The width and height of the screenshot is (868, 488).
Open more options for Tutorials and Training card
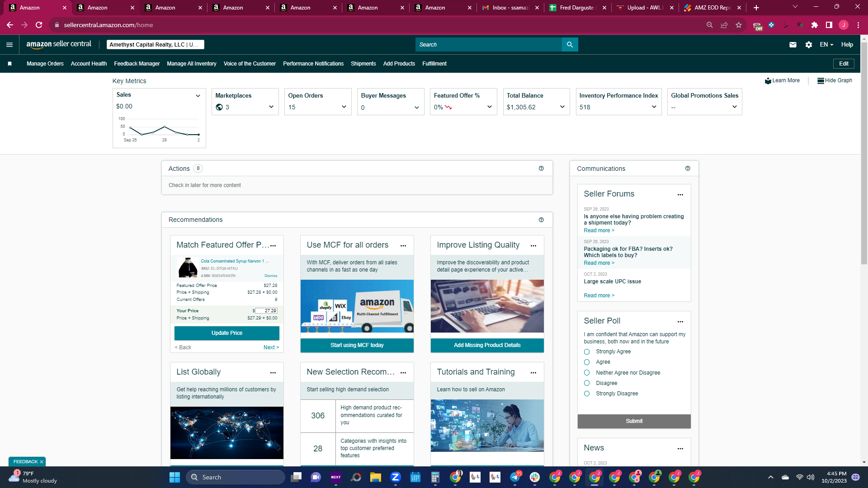533,373
